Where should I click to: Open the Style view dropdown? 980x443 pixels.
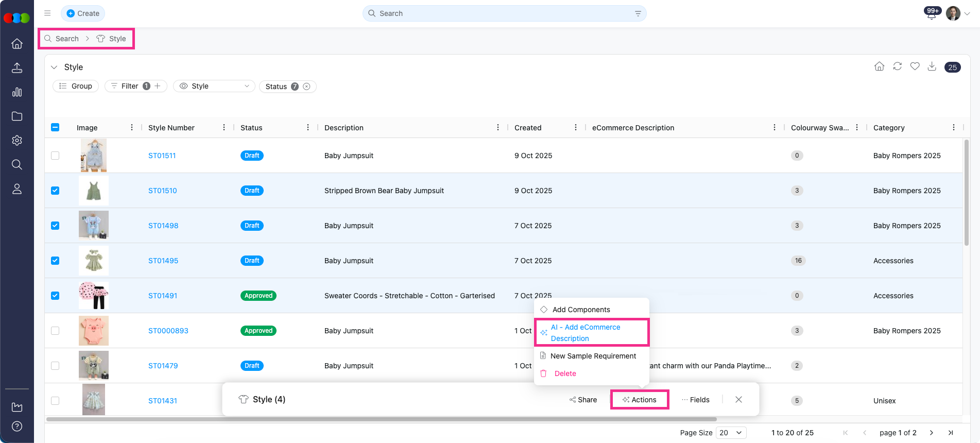(x=214, y=86)
